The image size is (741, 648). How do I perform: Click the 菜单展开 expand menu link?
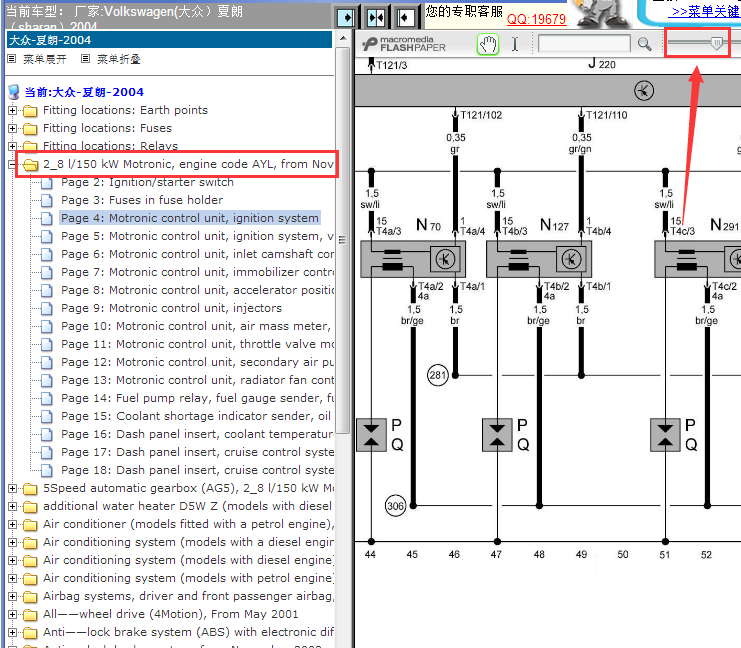point(45,59)
